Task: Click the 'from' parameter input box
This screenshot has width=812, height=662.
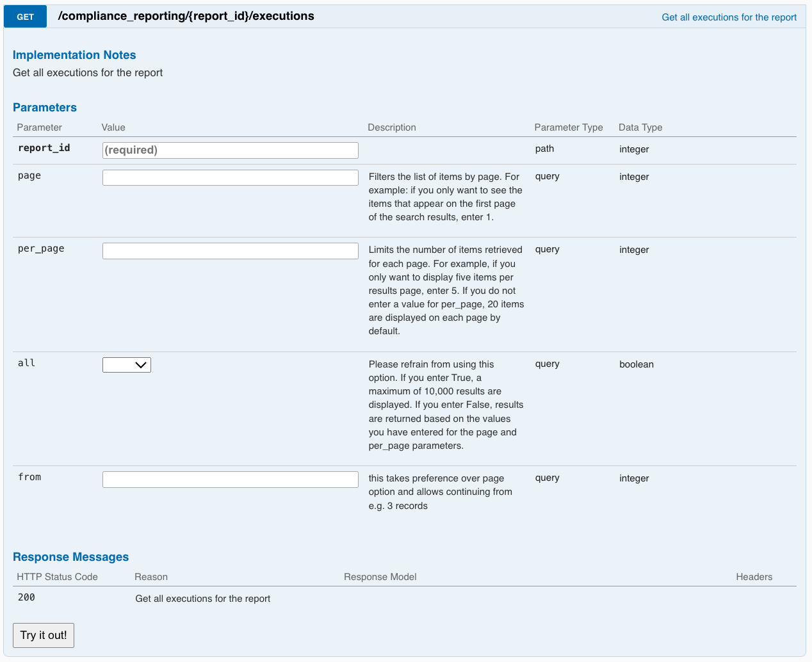Action: 230,479
